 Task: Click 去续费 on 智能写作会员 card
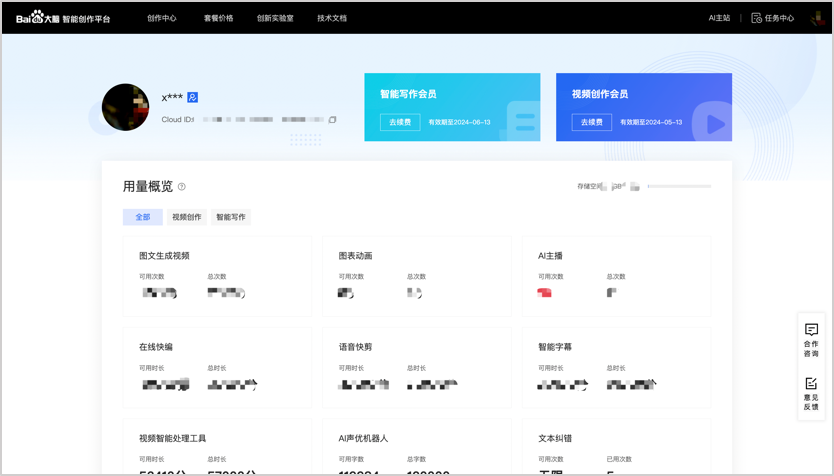pos(400,122)
